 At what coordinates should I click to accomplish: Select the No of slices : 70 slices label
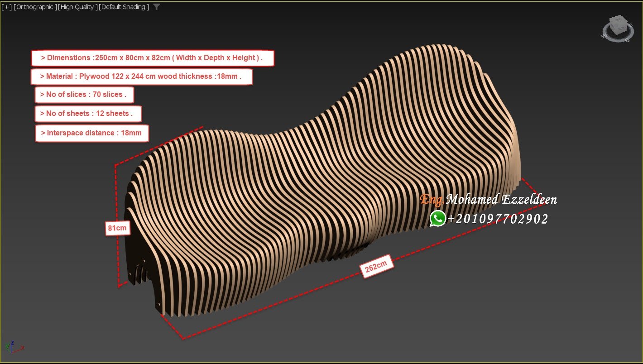[84, 95]
